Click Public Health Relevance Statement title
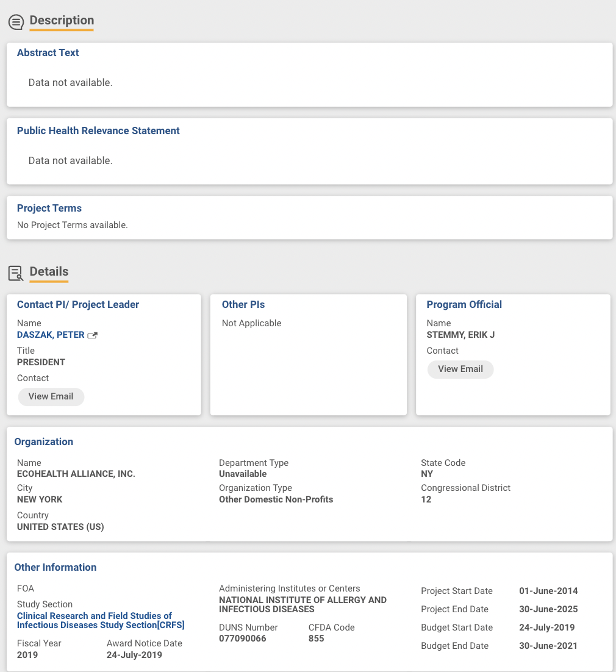Viewport: 616px width, 672px height. click(98, 130)
